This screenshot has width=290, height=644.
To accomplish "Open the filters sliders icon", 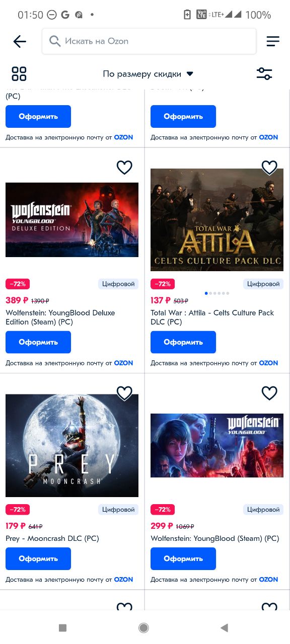I will click(x=264, y=74).
